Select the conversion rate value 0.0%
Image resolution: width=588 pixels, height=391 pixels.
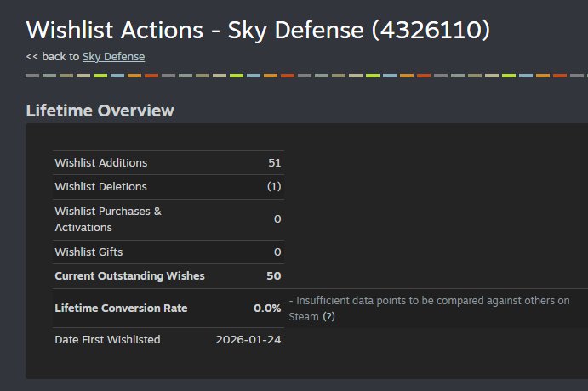[x=267, y=309]
